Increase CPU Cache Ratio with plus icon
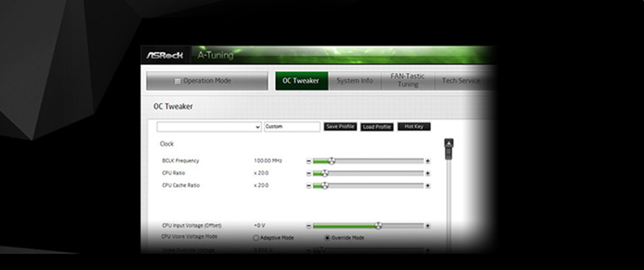Screen dimensions: 644x270 (x=428, y=186)
